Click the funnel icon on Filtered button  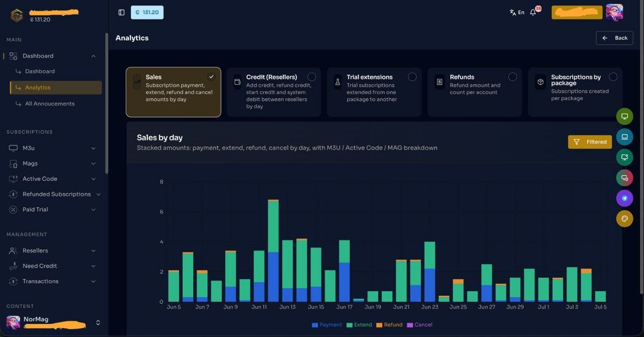pyautogui.click(x=577, y=142)
